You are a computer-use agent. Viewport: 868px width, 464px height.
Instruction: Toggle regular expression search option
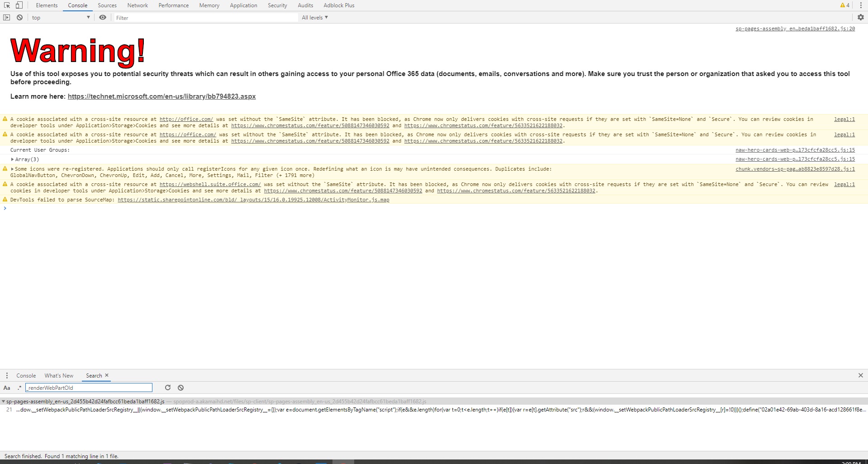[x=19, y=387]
